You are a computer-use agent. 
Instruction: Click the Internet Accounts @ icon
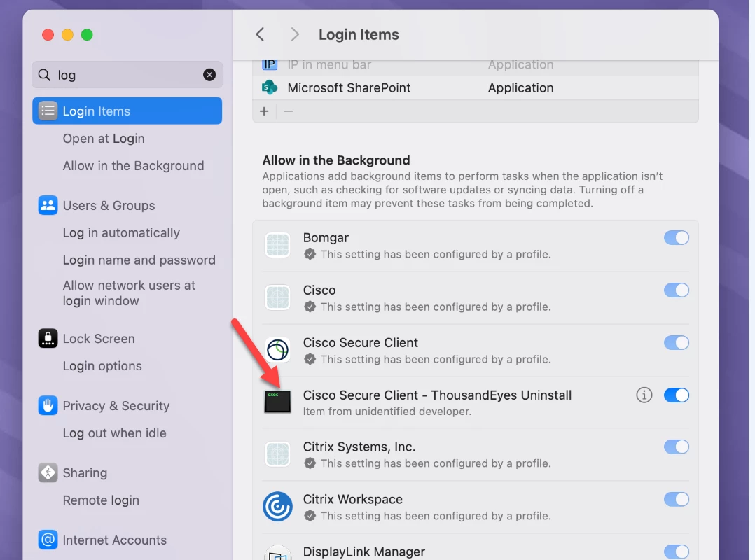pyautogui.click(x=48, y=540)
